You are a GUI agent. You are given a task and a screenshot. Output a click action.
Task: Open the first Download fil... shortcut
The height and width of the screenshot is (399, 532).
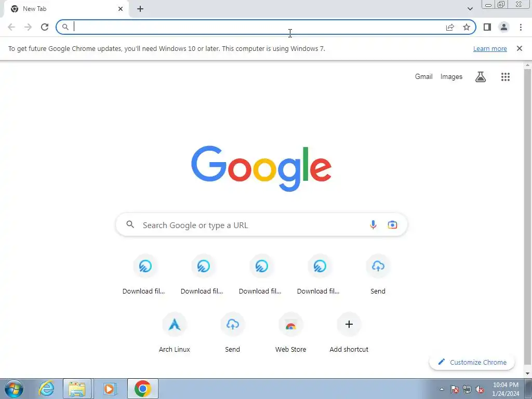[145, 275]
